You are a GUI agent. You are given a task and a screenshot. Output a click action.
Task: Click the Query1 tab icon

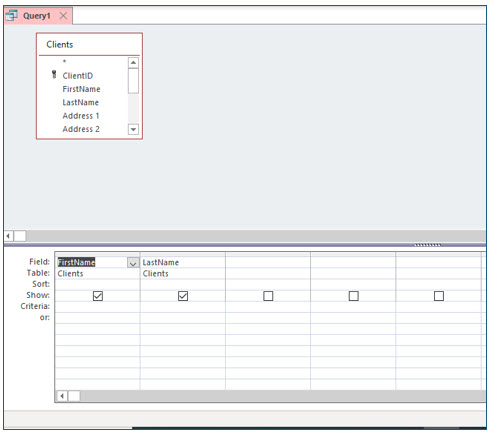click(12, 16)
